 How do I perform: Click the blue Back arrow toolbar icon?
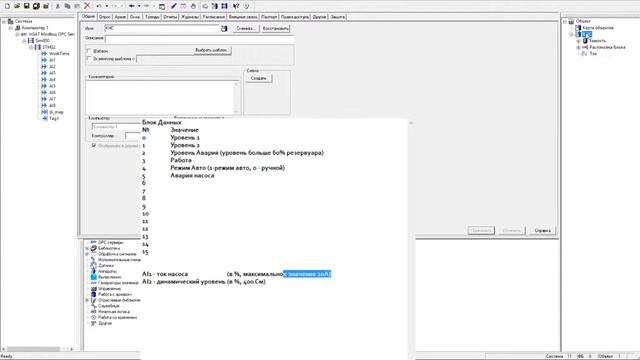click(131, 6)
